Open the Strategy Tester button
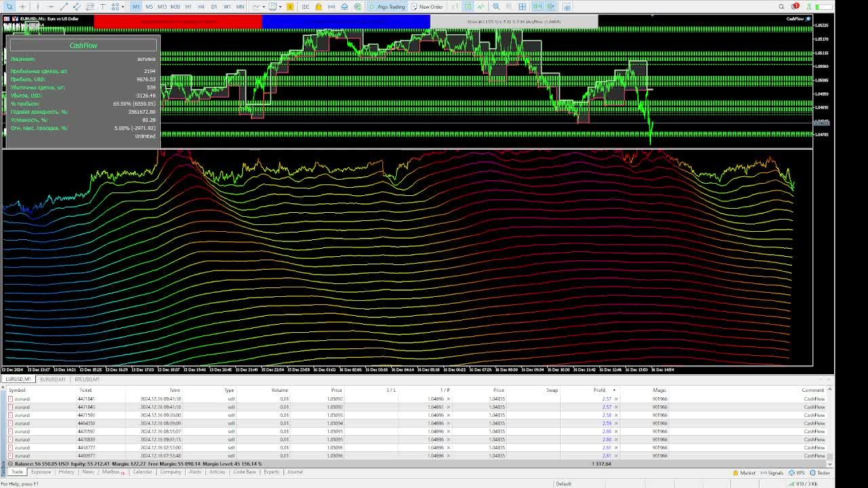Viewport: 868px width, 488px height. [821, 472]
